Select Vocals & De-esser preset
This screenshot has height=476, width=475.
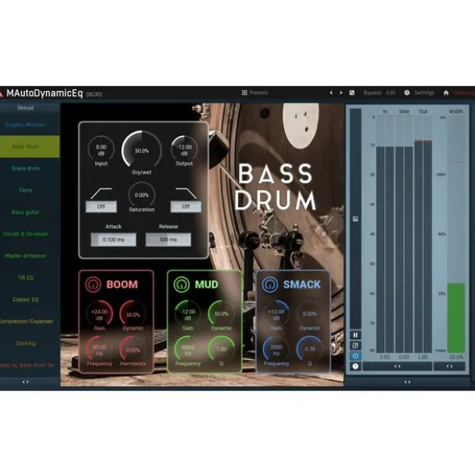[26, 234]
